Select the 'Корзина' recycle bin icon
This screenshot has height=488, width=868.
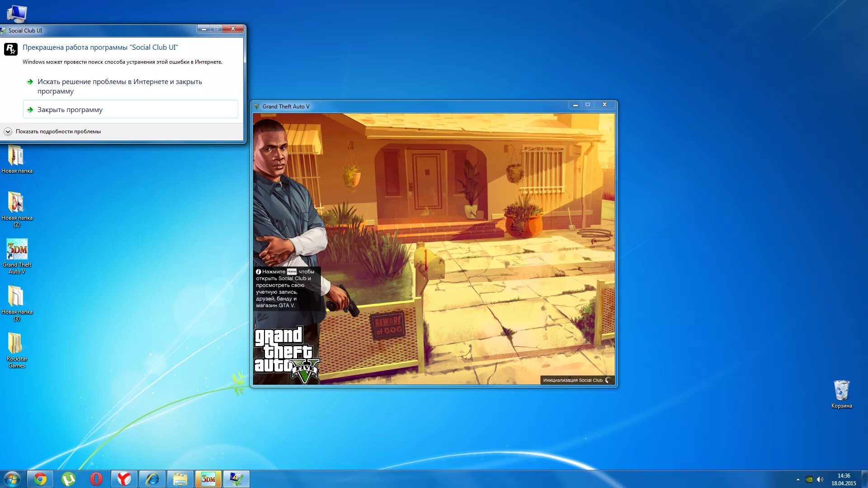tap(841, 391)
